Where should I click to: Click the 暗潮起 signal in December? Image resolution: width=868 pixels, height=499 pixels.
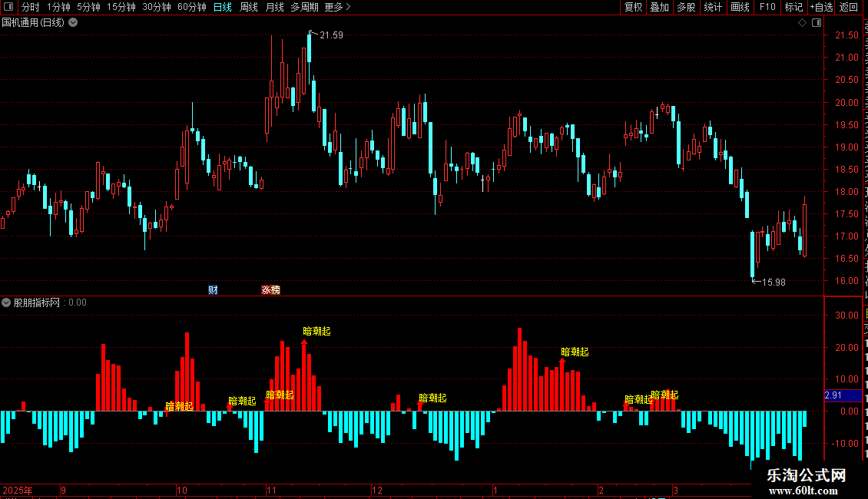(x=432, y=398)
